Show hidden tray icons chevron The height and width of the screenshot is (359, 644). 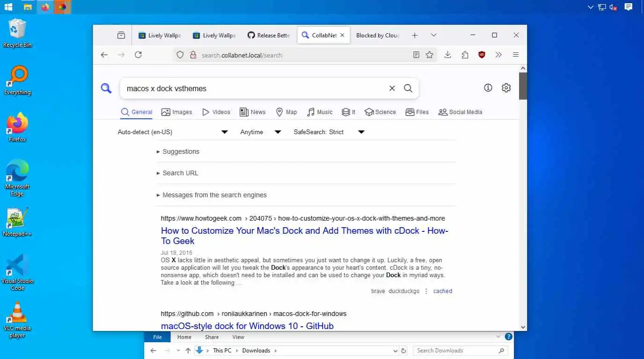point(591,7)
